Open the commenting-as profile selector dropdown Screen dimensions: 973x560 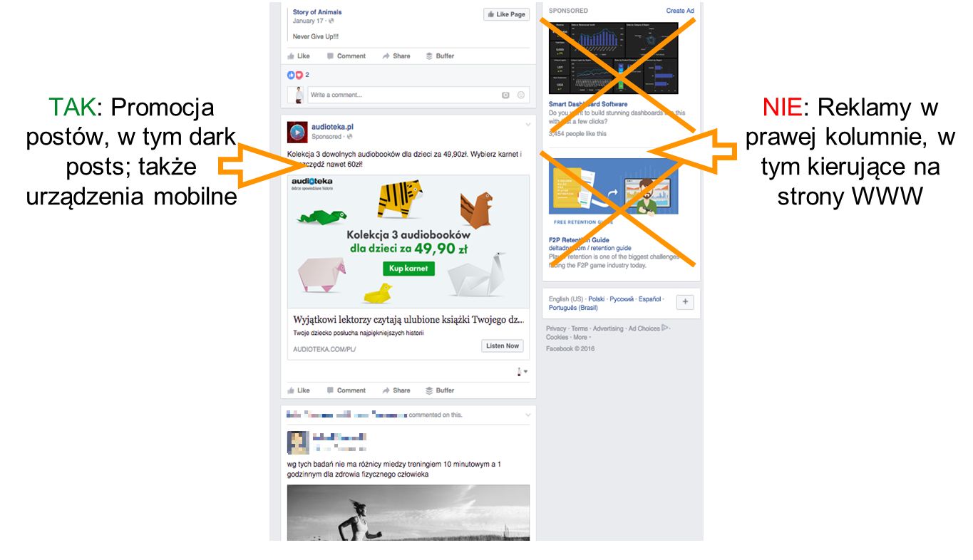tap(522, 371)
